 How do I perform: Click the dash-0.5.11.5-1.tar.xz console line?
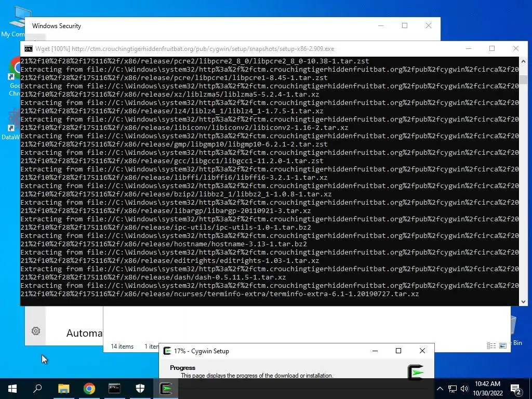(153, 277)
